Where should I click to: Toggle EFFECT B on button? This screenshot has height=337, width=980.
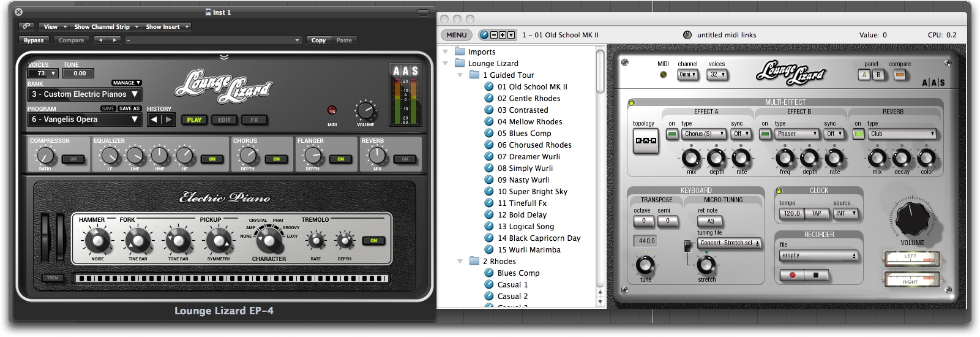765,134
